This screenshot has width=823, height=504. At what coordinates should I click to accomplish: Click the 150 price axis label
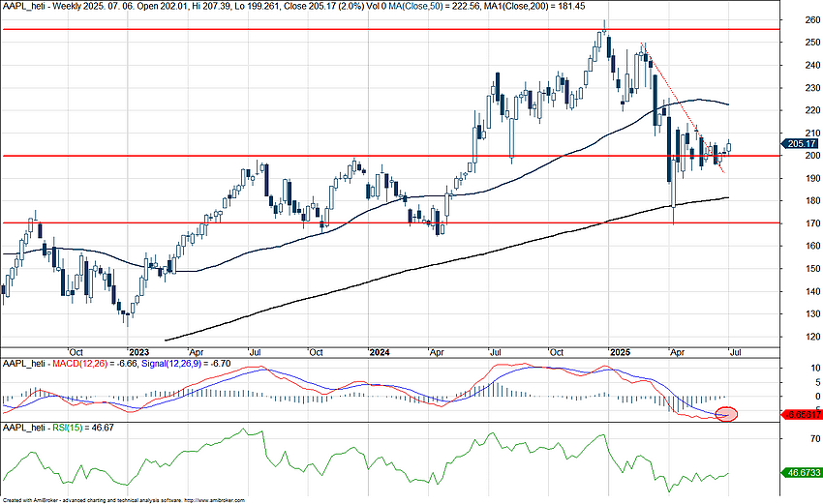coord(812,269)
